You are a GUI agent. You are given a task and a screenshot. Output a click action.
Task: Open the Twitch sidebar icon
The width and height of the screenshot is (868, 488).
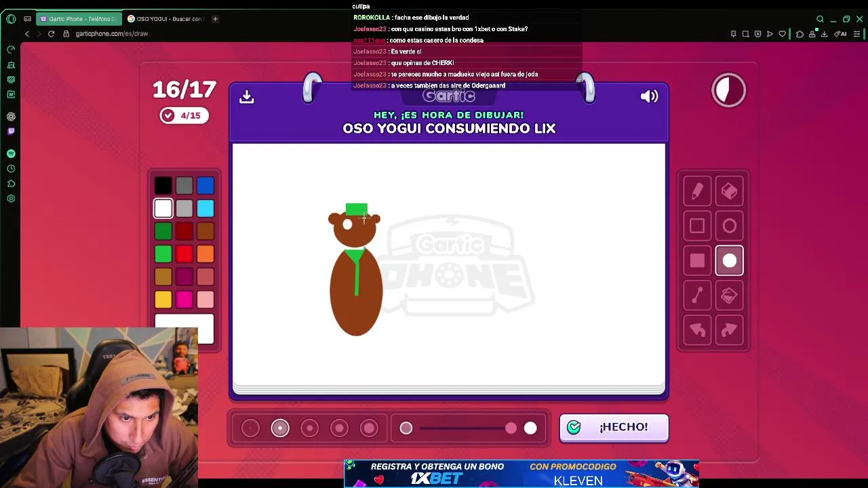pyautogui.click(x=11, y=131)
